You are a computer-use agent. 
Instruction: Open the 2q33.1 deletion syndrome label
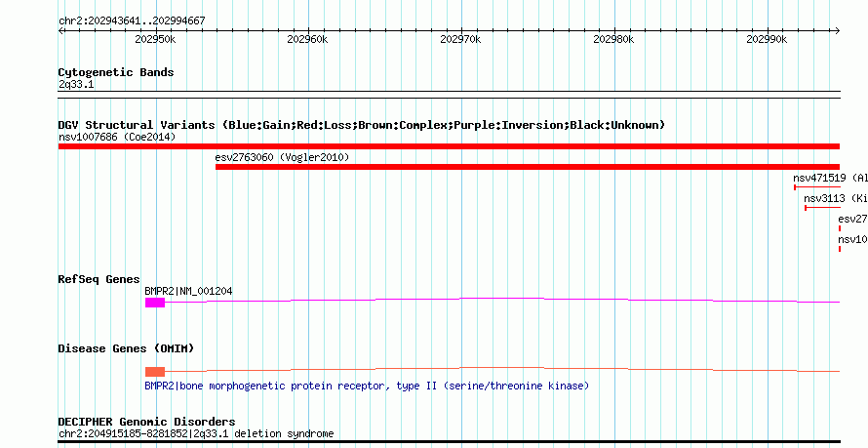[196, 434]
